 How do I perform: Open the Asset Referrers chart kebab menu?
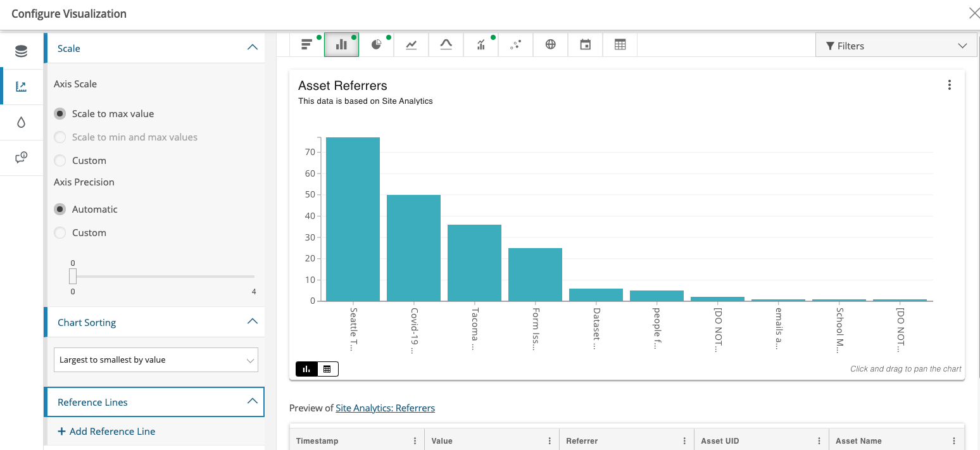950,85
